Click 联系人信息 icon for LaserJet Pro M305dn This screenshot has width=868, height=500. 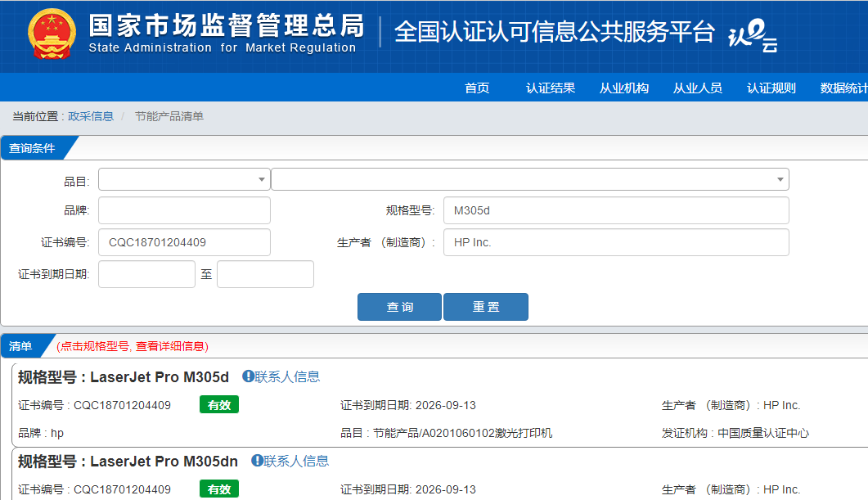[x=258, y=461]
